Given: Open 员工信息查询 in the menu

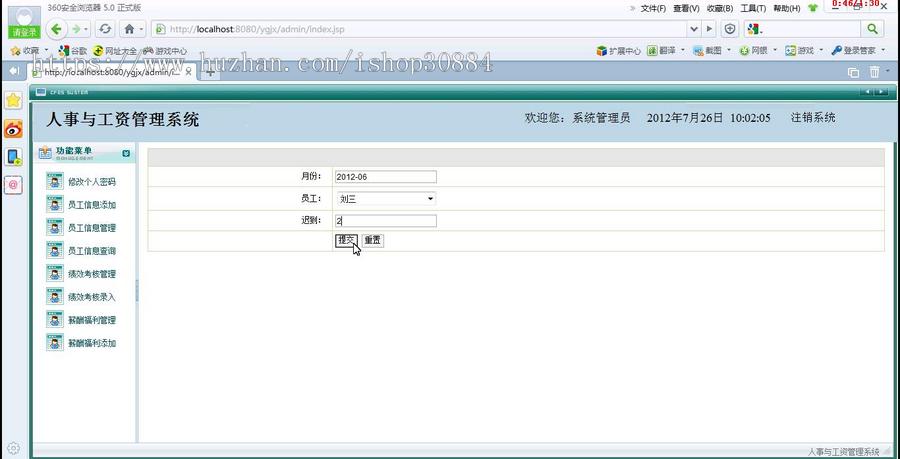Looking at the screenshot, I should (x=92, y=251).
